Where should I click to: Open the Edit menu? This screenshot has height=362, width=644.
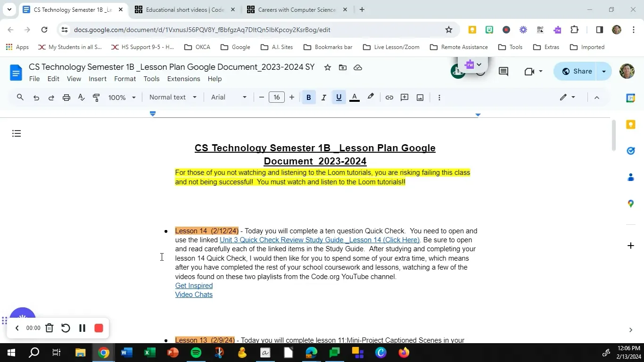click(53, 79)
